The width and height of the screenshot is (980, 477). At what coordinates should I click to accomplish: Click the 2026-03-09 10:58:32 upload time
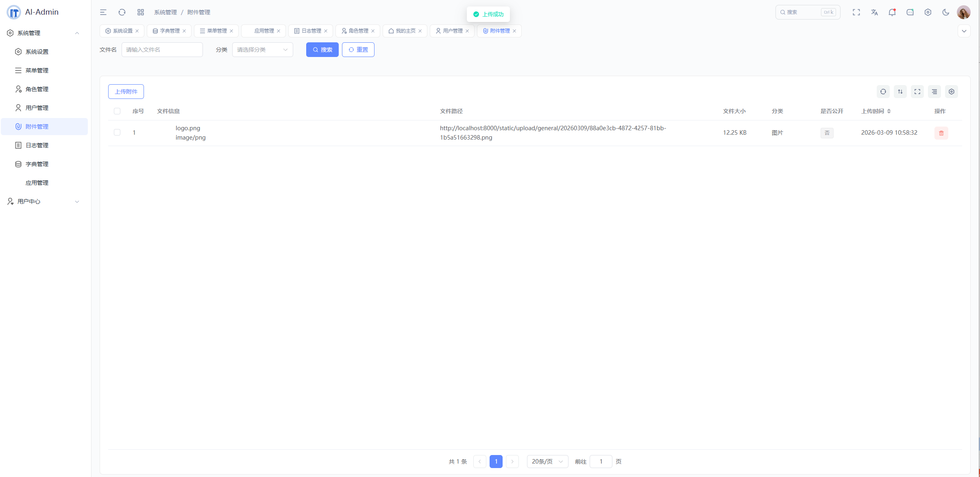889,133
